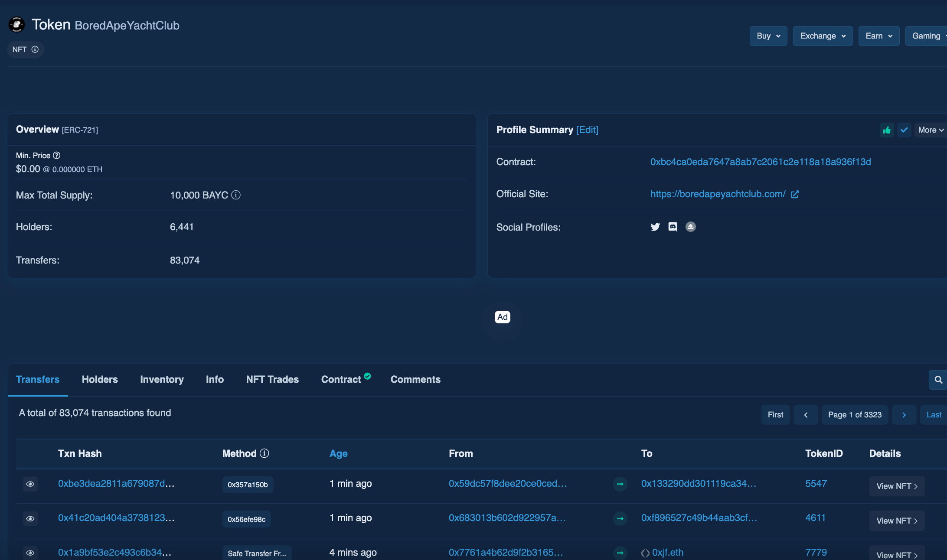This screenshot has height=560, width=947.
Task: Click the Last page button
Action: tap(934, 415)
